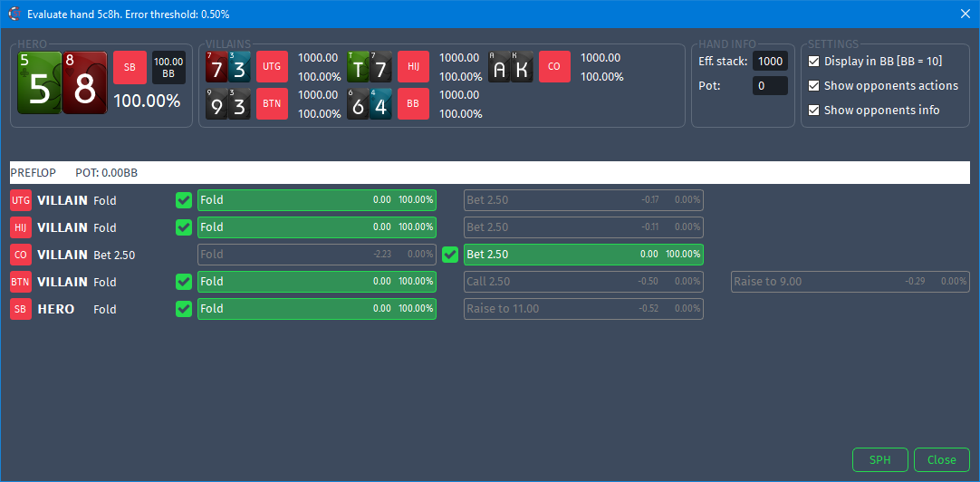Click the CO row 'Bet 2.50' action text
This screenshot has height=482, width=980.
pyautogui.click(x=114, y=255)
